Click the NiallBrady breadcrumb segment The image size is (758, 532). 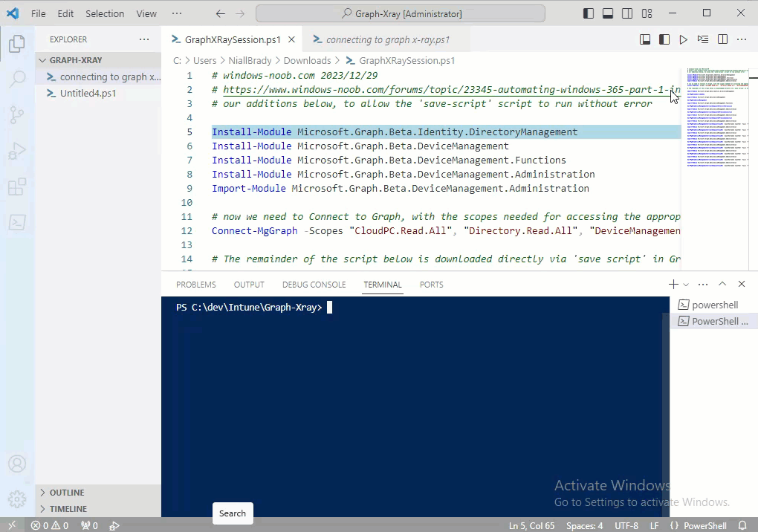tap(250, 60)
